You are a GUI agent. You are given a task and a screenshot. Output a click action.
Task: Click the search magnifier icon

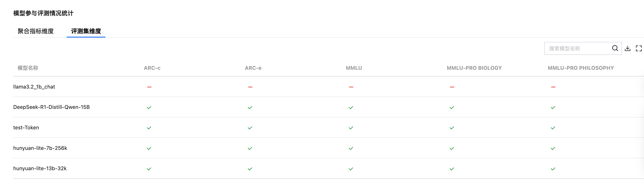[x=615, y=48]
